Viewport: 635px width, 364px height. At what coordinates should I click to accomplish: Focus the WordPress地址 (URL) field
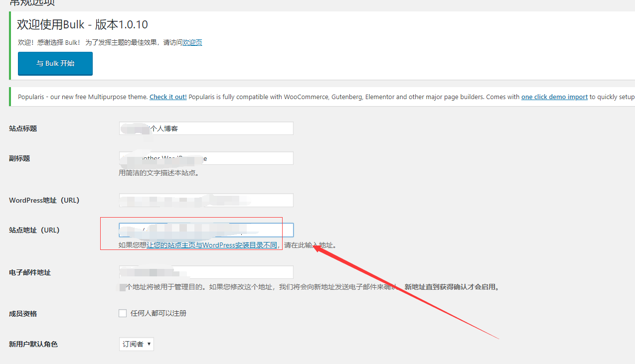(x=206, y=200)
